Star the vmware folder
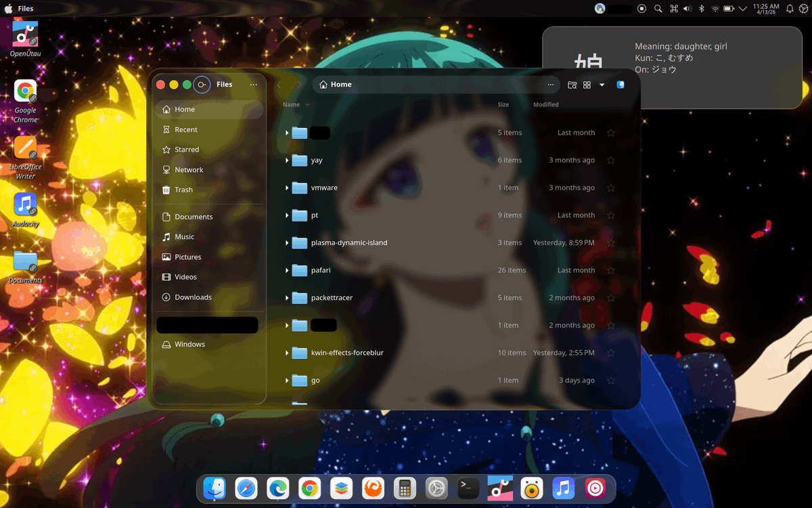The height and width of the screenshot is (508, 812). [611, 188]
